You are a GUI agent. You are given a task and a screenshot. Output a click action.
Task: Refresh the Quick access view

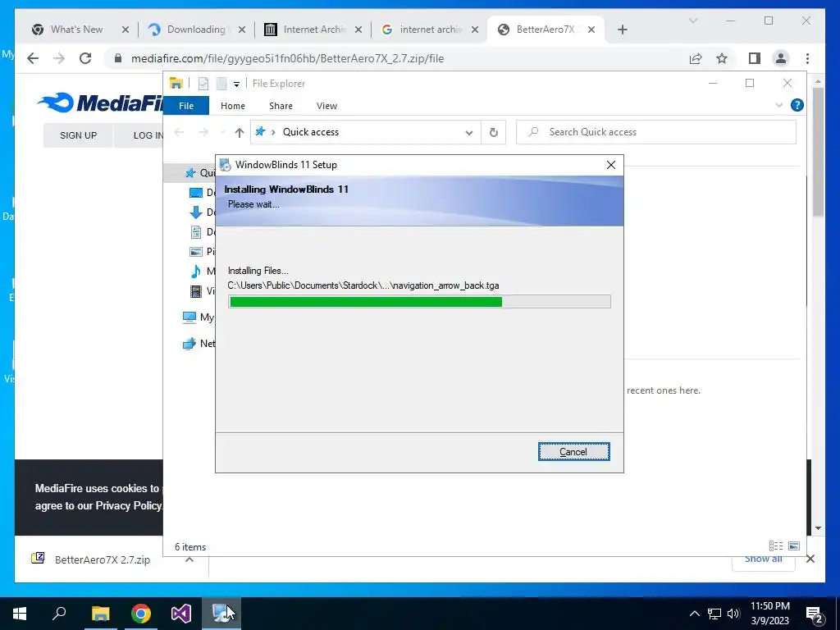pyautogui.click(x=493, y=132)
